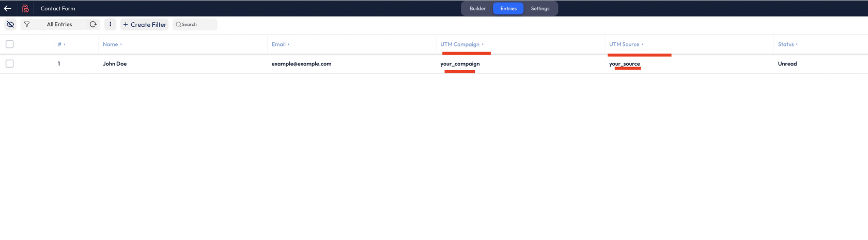Open the red Bit Form logo
This screenshot has height=240, width=868.
[x=25, y=8]
